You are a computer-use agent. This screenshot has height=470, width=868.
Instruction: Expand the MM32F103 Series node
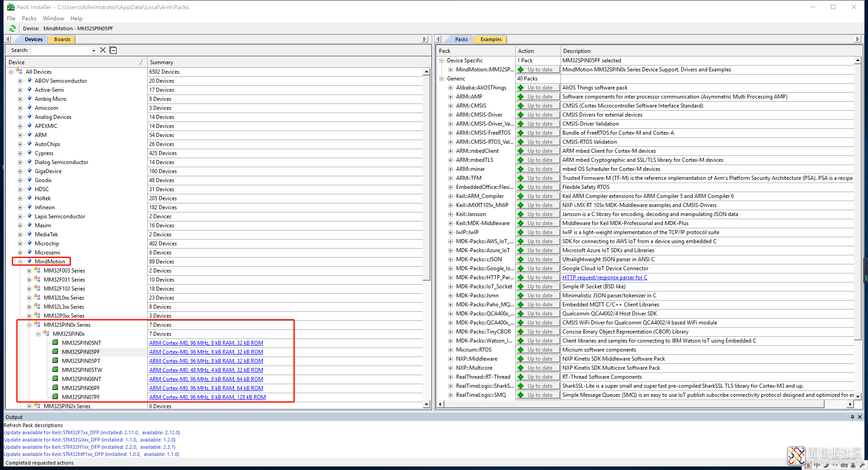click(29, 289)
